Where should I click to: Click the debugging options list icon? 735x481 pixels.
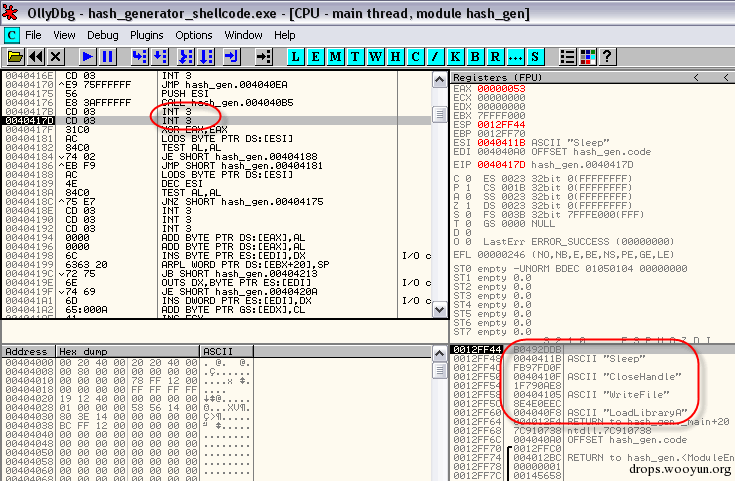567,57
